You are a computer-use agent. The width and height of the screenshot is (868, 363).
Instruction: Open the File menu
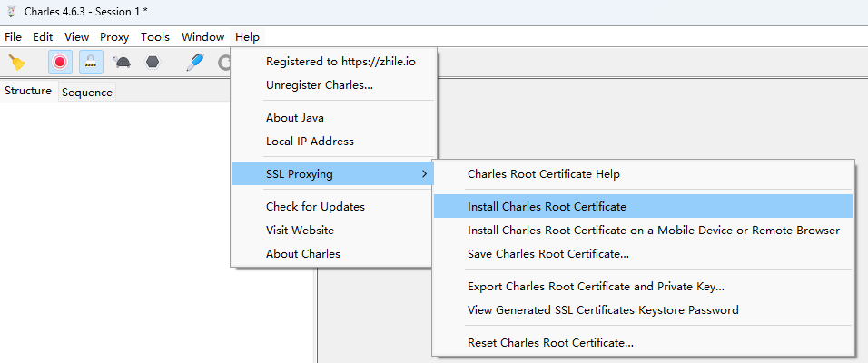click(x=13, y=37)
